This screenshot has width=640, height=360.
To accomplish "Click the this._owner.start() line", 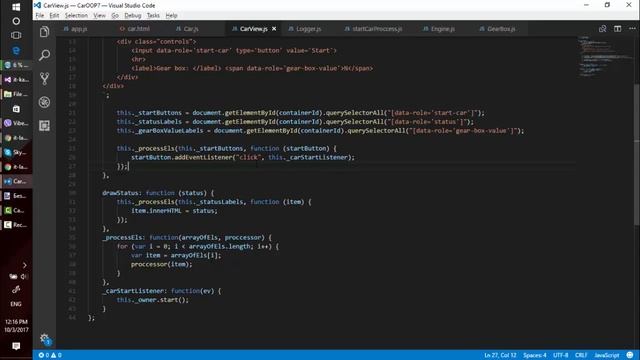I will click(153, 300).
